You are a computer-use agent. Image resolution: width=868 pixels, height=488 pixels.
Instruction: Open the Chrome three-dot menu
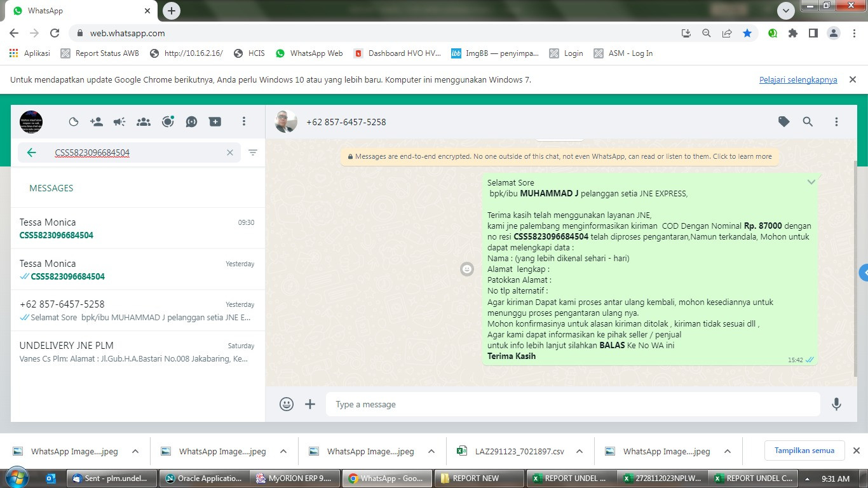click(854, 33)
